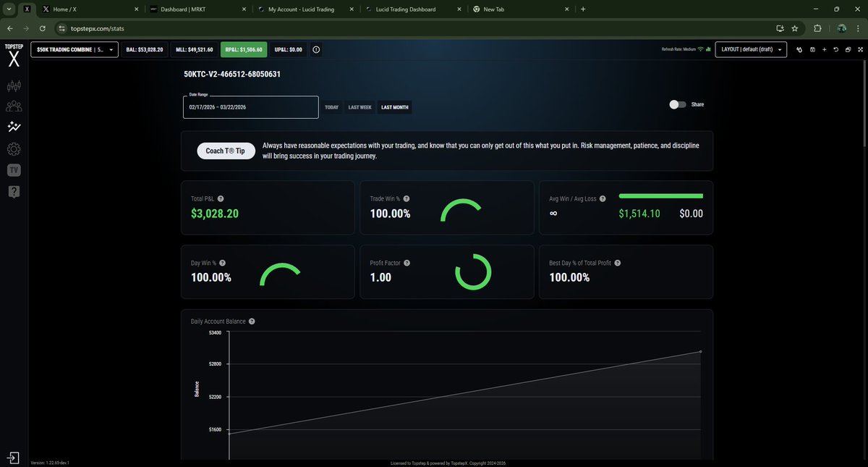Select the LAST MONTH date filter
This screenshot has width=868, height=467.
[x=395, y=107]
